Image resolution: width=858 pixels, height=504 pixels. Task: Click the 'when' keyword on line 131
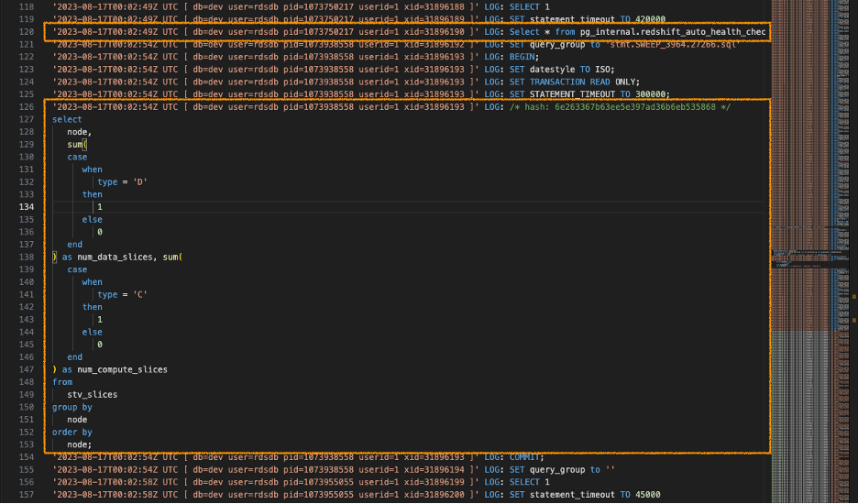point(92,170)
